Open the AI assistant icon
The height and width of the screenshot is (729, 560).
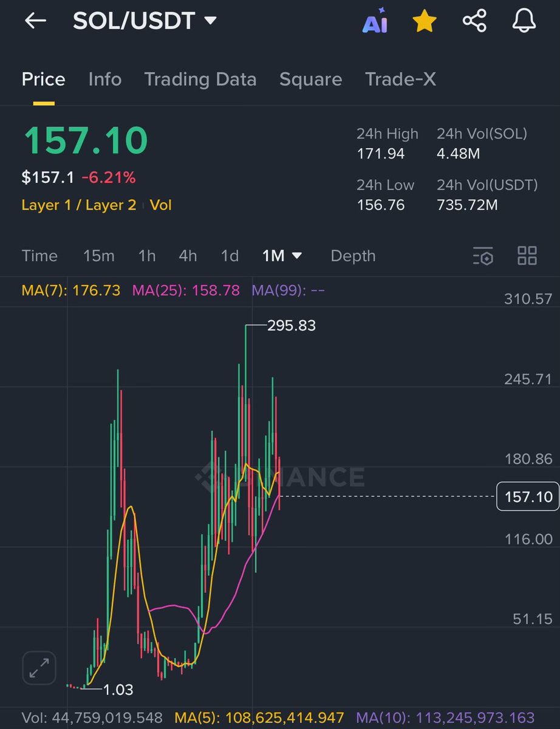tap(375, 21)
